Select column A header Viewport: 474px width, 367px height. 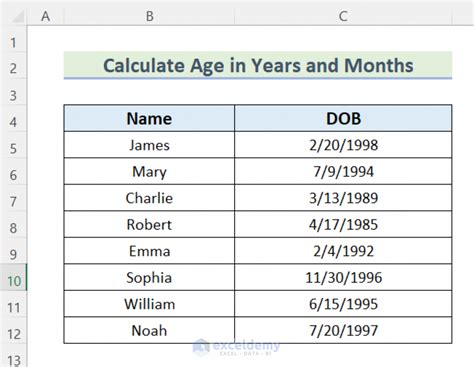(45, 16)
